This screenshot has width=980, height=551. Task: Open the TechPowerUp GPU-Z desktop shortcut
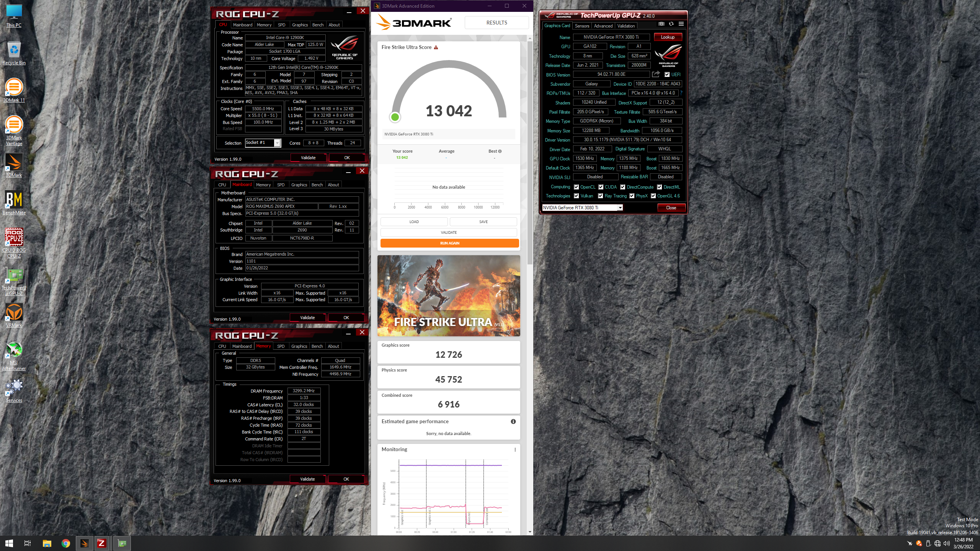pyautogui.click(x=14, y=281)
